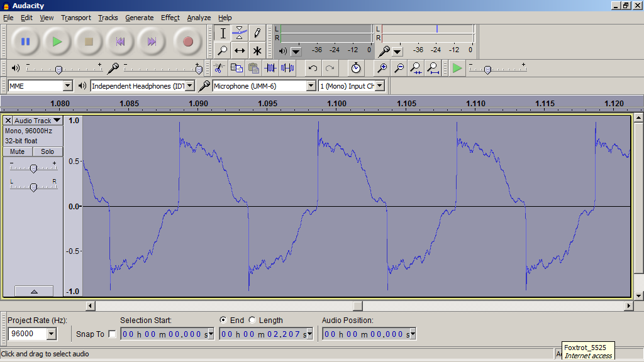Screen dimensions: 644x362
Task: Open the 1 (Mono) Input Channel dropdown
Action: coord(380,85)
